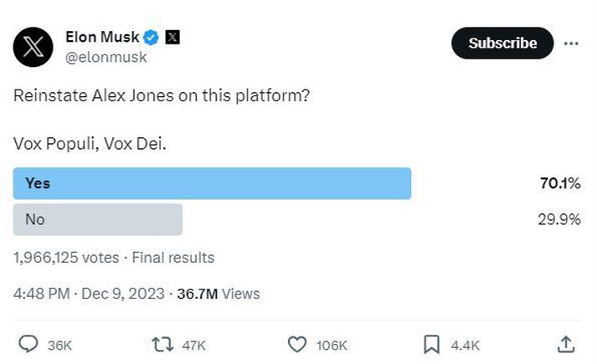Click the 36K replies count
The image size is (597, 364).
tap(59, 346)
